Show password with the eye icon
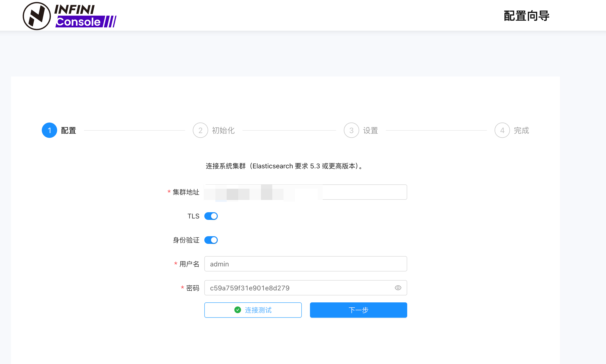606x364 pixels. point(398,288)
